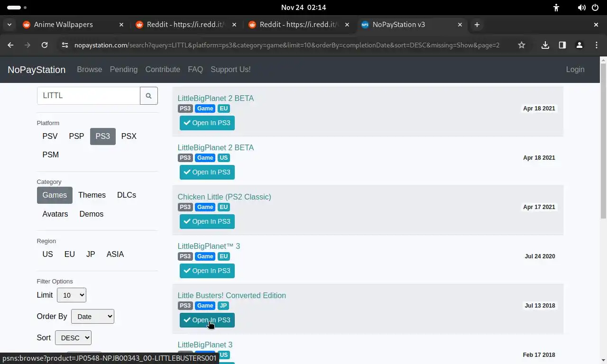This screenshot has height=364, width=607.
Task: Open Contribute in the navbar
Action: tap(163, 69)
